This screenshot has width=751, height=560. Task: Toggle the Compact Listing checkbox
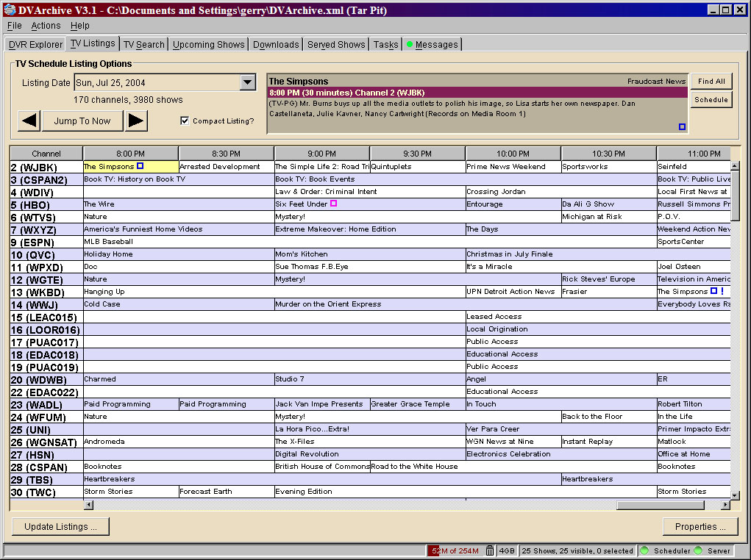pyautogui.click(x=185, y=121)
